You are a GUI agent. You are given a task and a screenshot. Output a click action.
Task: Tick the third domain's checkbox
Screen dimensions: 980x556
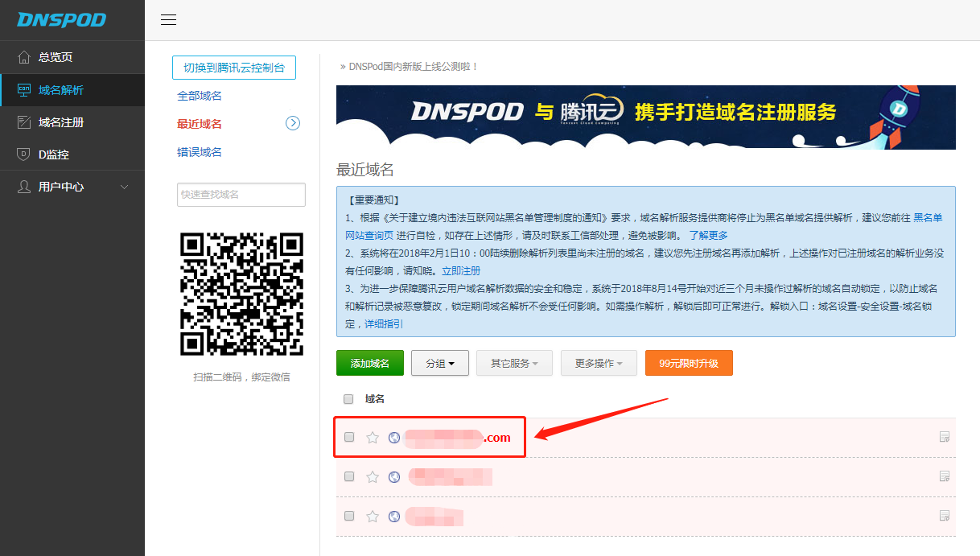(349, 516)
